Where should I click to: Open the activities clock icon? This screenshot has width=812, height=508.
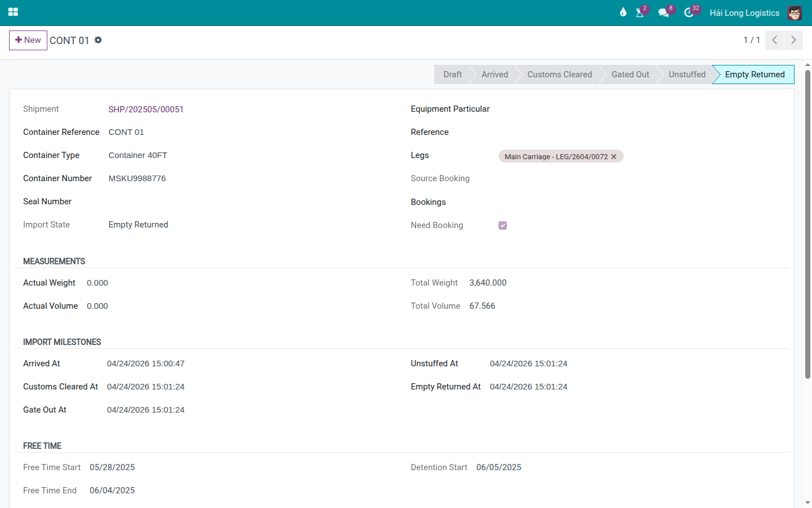[x=689, y=12]
